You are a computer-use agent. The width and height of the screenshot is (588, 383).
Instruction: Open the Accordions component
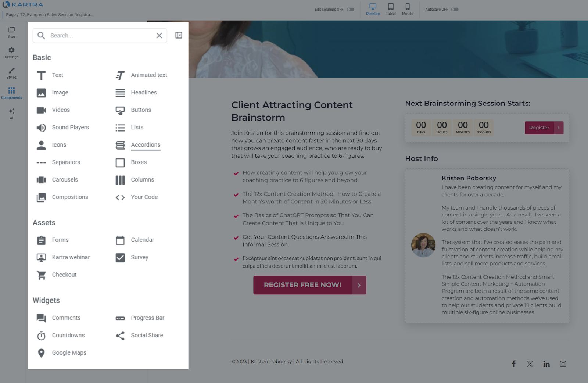click(x=138, y=145)
